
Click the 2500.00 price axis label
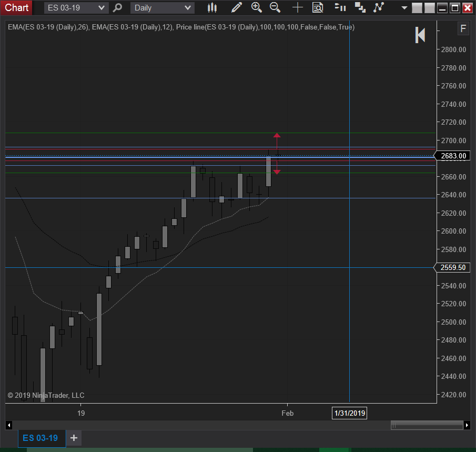[x=453, y=322]
